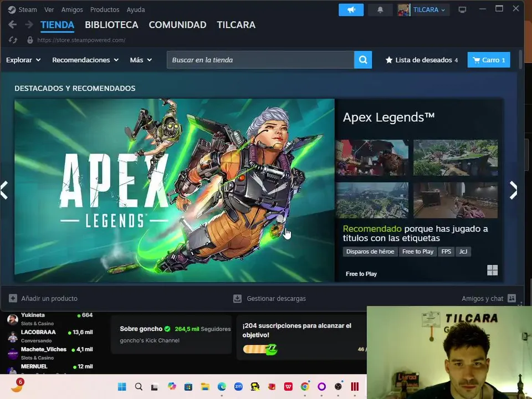View the third Apex Legends screenshot thumbnail
This screenshot has height=399, width=532.
tap(372, 200)
